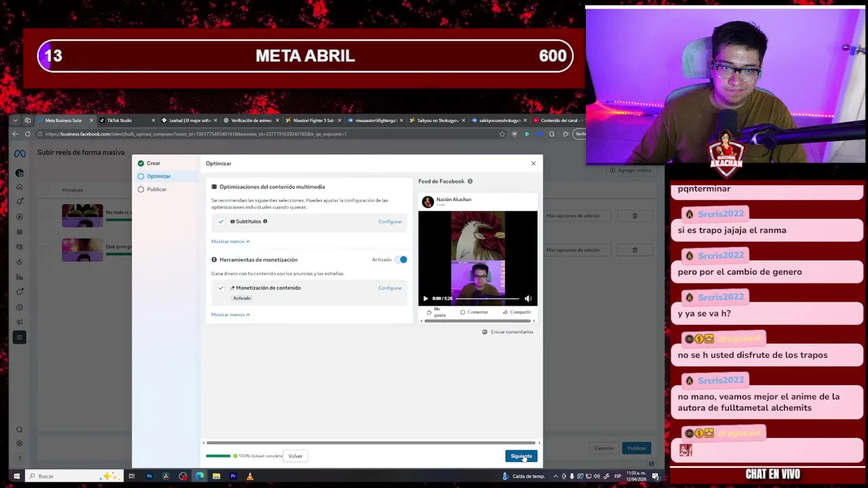
Task: Show hidden tray icons chevron
Action: 555,476
